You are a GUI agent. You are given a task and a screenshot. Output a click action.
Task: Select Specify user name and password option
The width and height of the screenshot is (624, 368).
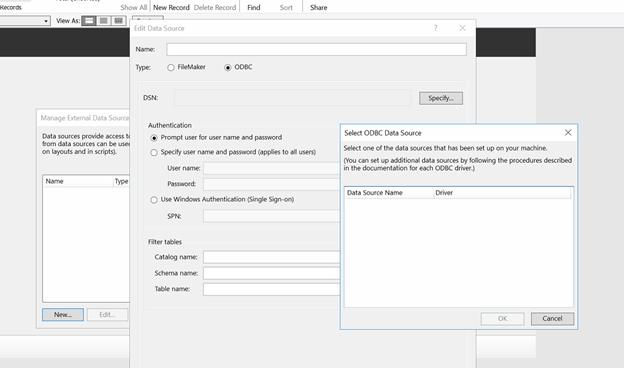pos(154,152)
